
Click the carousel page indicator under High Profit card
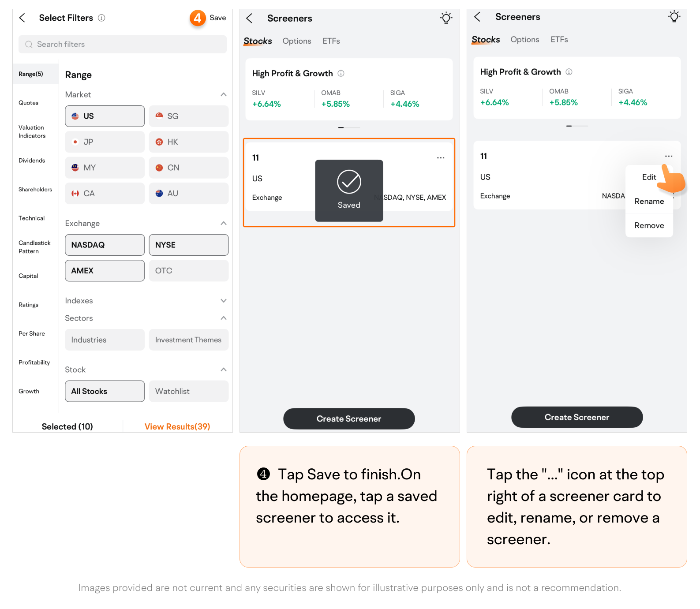[348, 127]
